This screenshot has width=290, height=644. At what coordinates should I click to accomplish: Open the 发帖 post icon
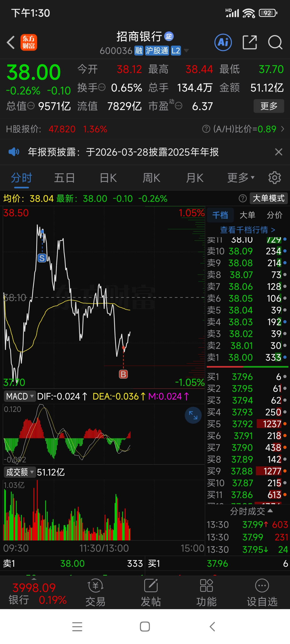pos(151,593)
